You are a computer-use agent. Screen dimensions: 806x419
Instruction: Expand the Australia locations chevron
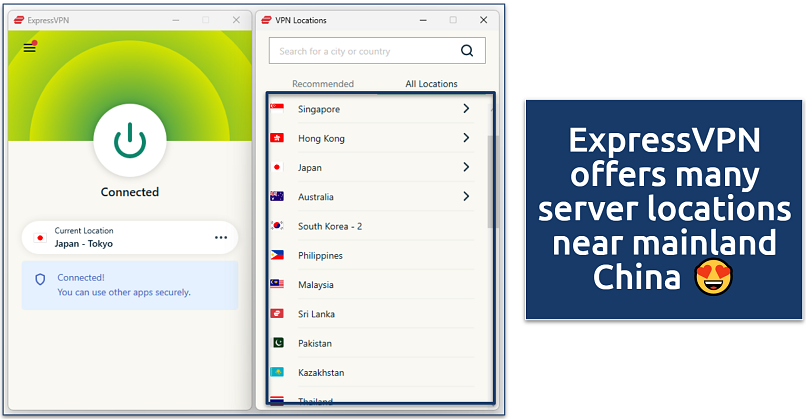466,197
